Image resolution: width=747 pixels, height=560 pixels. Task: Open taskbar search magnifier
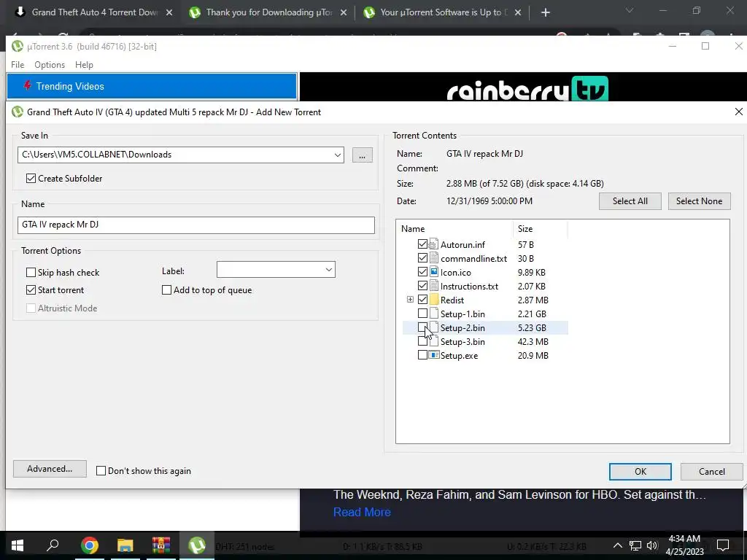coord(53,545)
